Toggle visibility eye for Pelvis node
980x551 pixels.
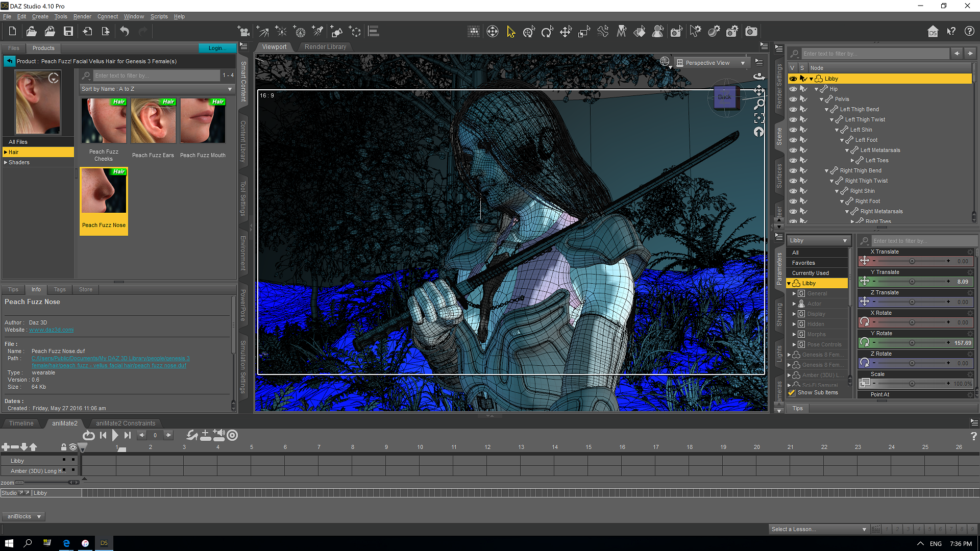click(793, 99)
